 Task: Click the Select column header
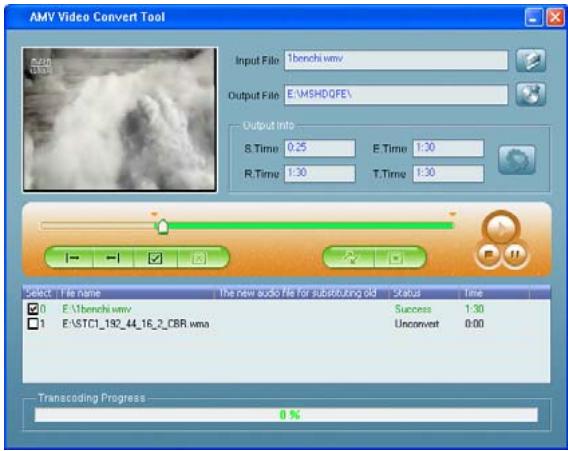click(39, 293)
